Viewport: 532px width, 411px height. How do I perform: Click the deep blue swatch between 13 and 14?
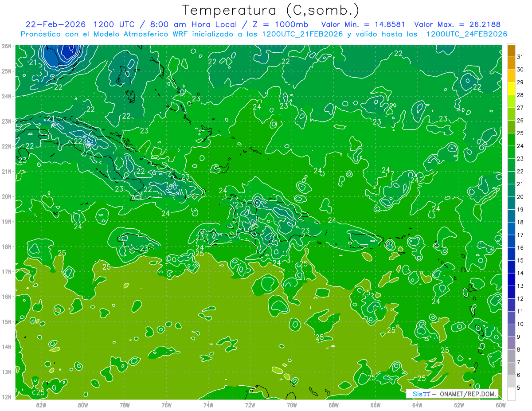[511, 279]
